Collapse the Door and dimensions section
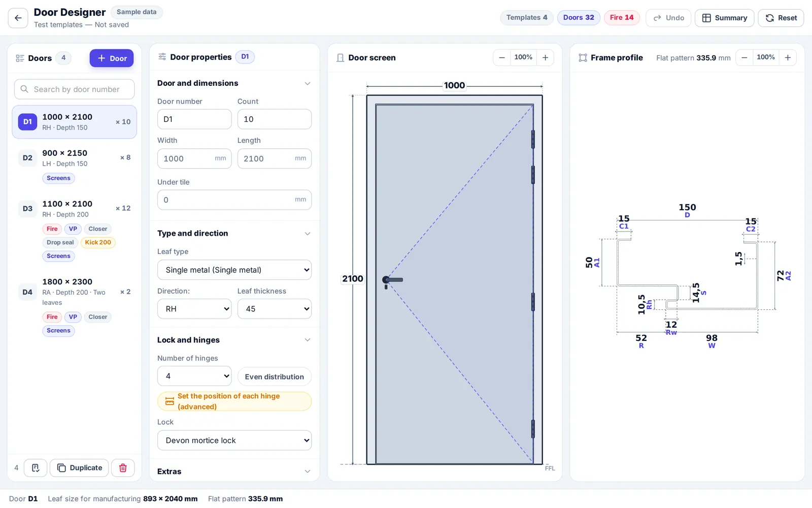 [307, 83]
